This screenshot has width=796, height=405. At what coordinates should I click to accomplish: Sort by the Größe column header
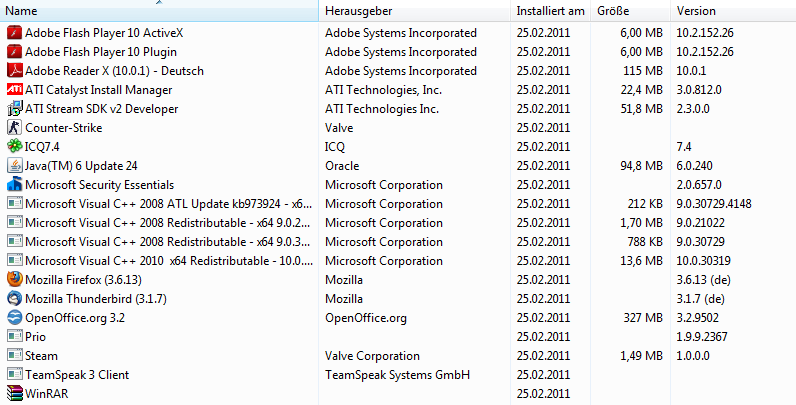pyautogui.click(x=631, y=11)
